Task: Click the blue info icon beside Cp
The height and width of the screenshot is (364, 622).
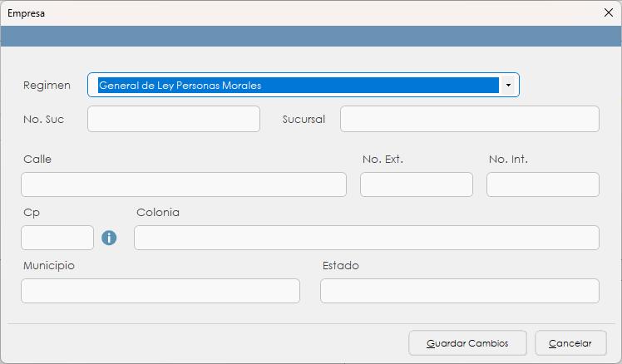Action: click(x=109, y=239)
